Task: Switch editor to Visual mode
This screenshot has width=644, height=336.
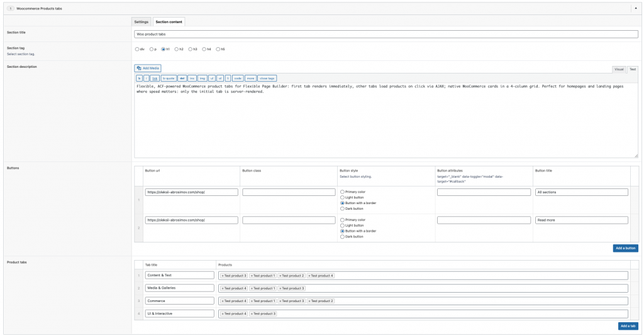Action: pyautogui.click(x=619, y=69)
